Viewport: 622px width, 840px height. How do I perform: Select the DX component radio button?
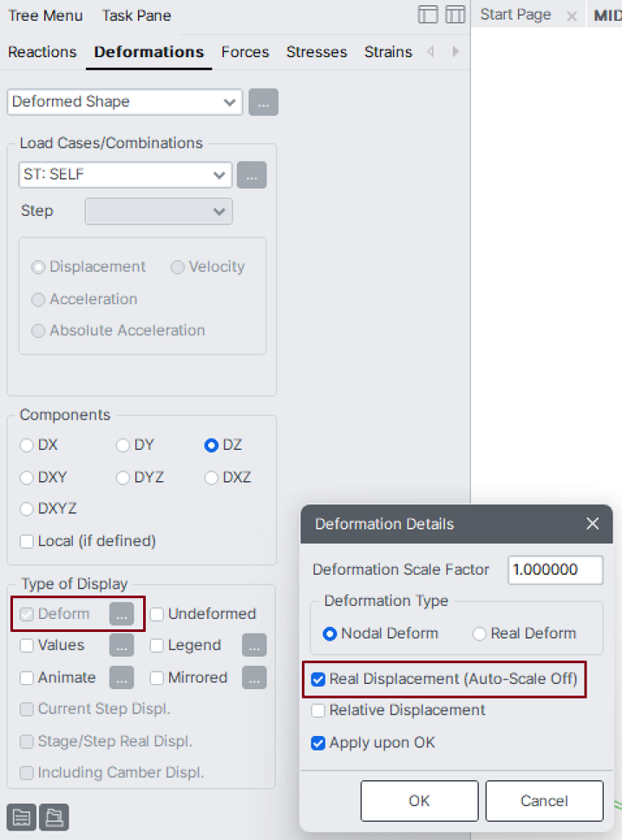tap(27, 446)
